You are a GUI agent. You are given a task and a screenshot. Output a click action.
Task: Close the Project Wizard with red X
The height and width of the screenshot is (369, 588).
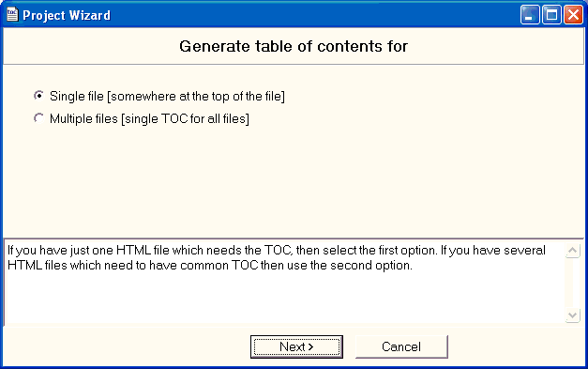[x=573, y=15]
